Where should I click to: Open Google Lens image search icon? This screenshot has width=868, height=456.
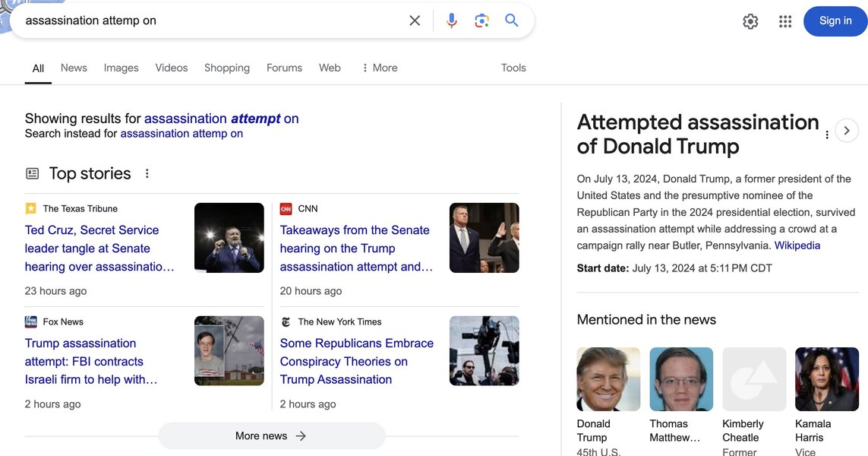click(x=481, y=21)
